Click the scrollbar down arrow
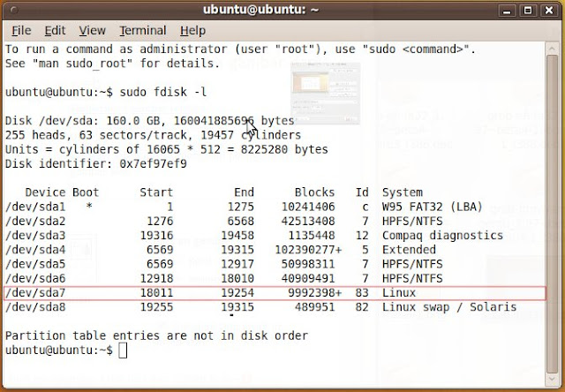The width and height of the screenshot is (565, 392). (x=552, y=379)
